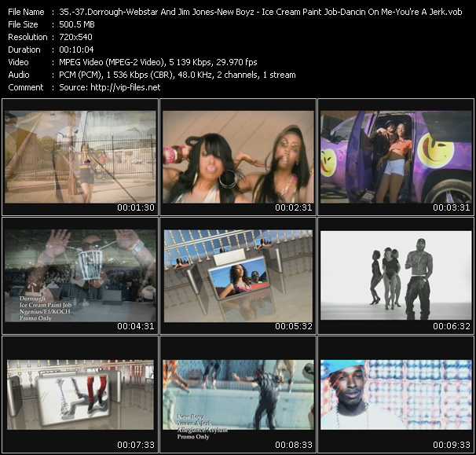Click the 'Audio' label
476x455 pixels.
19,75
